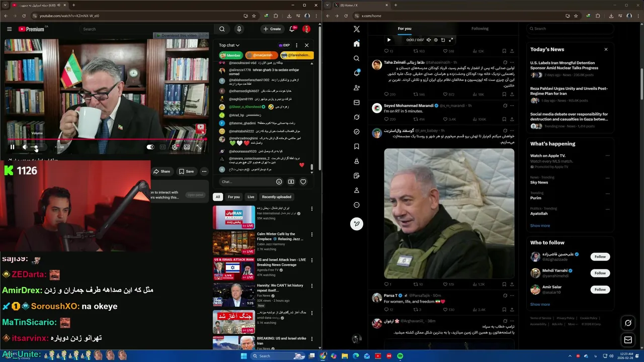Viewport: 644px width, 362px height.
Task: Click the X search box
Action: pos(571,29)
